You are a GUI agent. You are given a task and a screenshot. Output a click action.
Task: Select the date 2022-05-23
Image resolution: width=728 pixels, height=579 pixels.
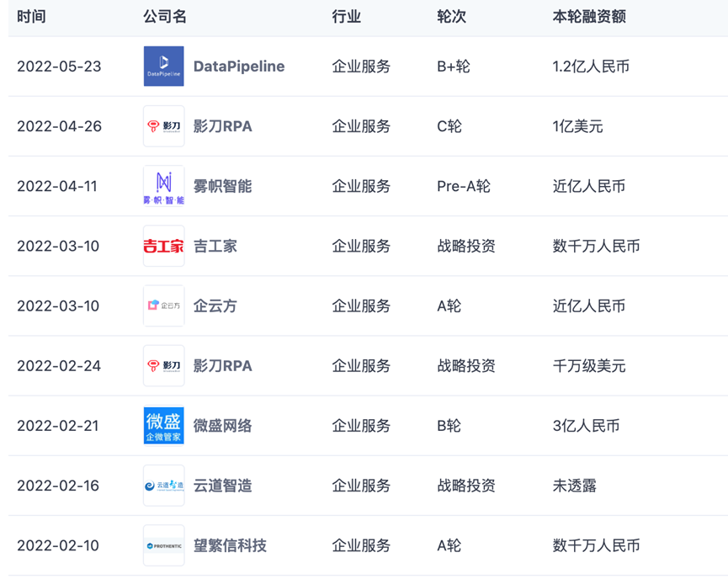[x=59, y=66]
